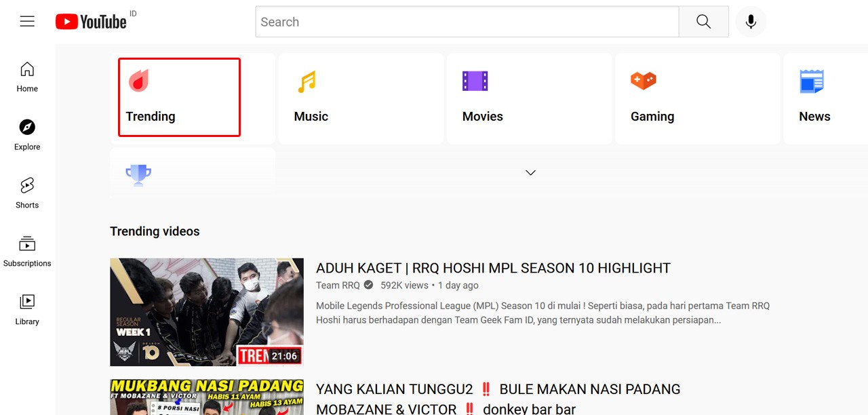Click the search magnifier icon

pyautogui.click(x=703, y=21)
